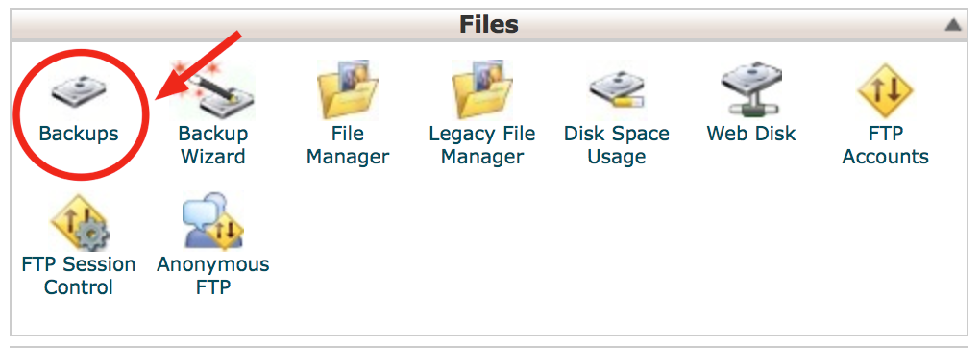The height and width of the screenshot is (348, 980).
Task: Collapse the Files section with triangle arrow
Action: (952, 25)
